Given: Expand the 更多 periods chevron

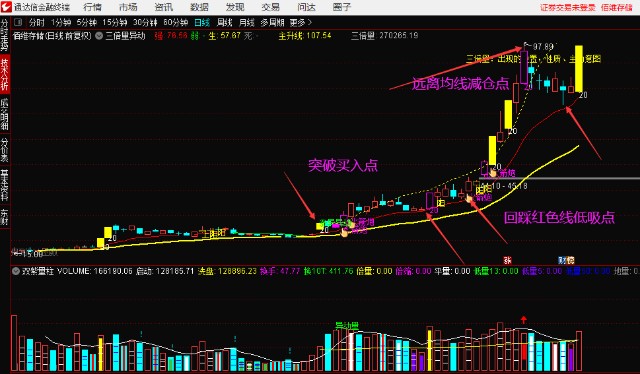Looking at the screenshot, I should (301, 22).
